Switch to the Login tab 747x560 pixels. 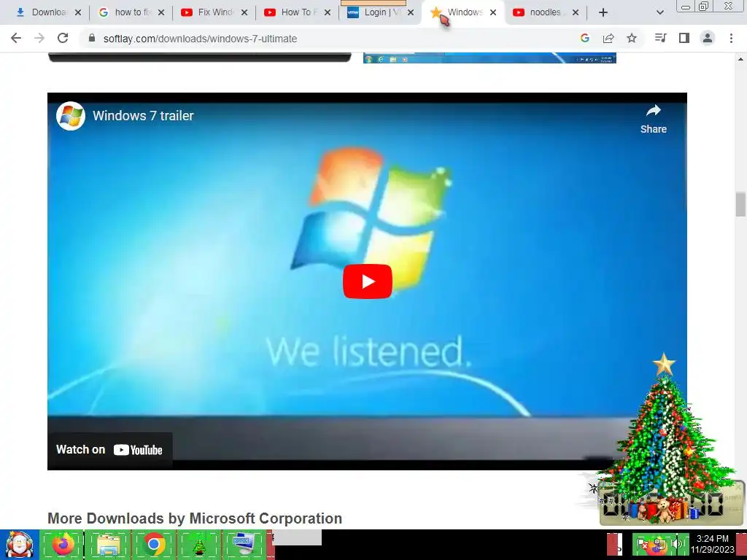[374, 12]
